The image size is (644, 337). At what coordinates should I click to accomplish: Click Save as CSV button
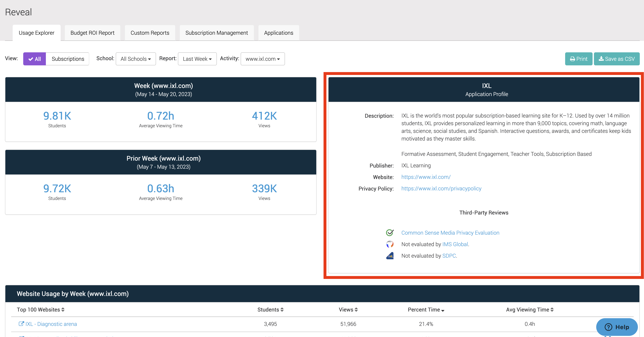point(617,59)
